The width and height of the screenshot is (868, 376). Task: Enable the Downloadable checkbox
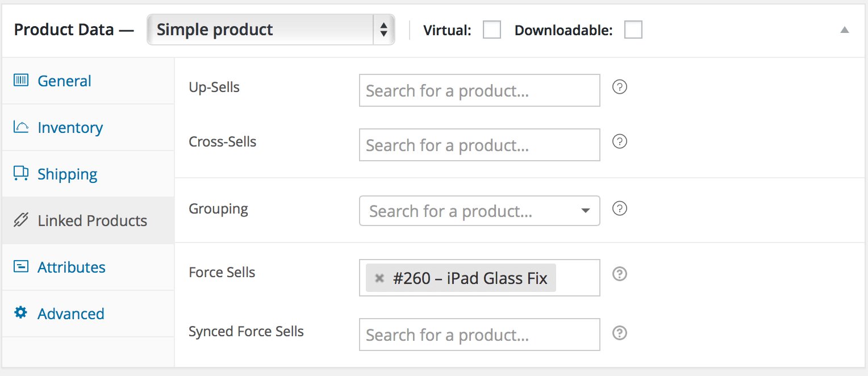pyautogui.click(x=632, y=30)
